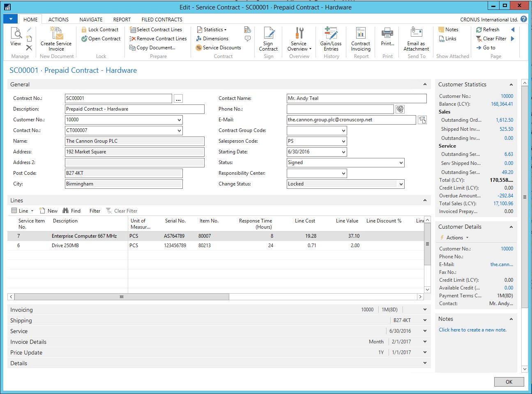Click the Sign Contract icon
The height and width of the screenshot is (394, 532).
tap(268, 39)
